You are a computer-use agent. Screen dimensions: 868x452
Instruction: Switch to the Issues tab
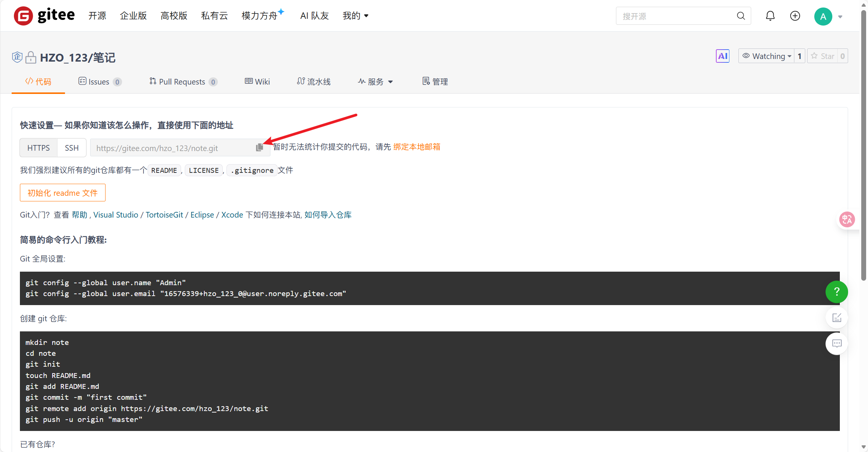99,82
